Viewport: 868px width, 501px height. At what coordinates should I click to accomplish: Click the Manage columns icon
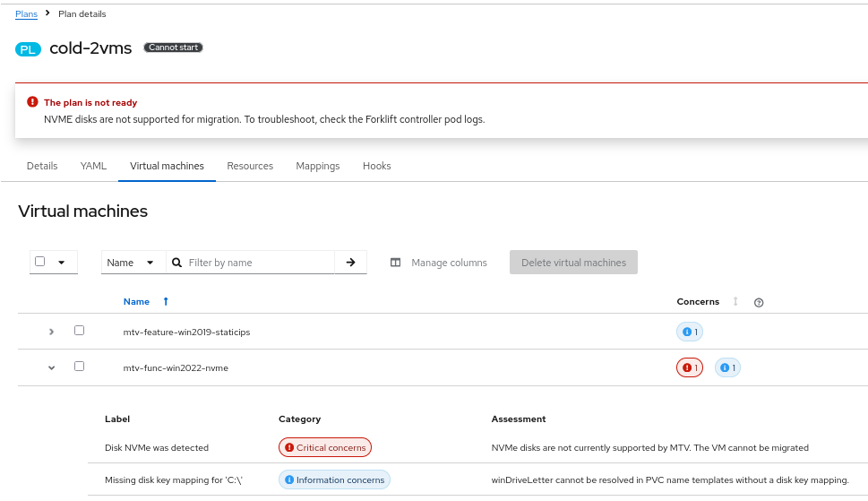click(x=395, y=263)
